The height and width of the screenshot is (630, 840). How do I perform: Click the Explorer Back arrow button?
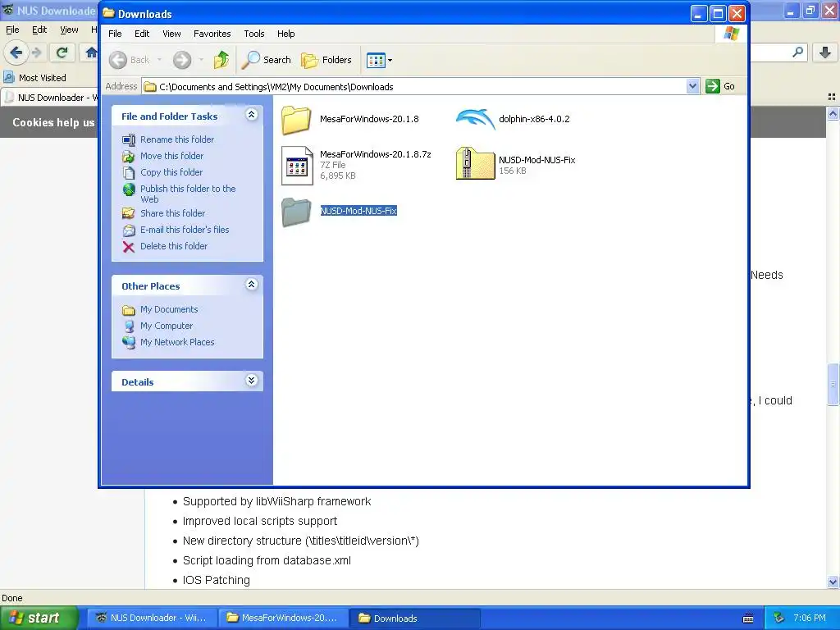pyautogui.click(x=118, y=60)
